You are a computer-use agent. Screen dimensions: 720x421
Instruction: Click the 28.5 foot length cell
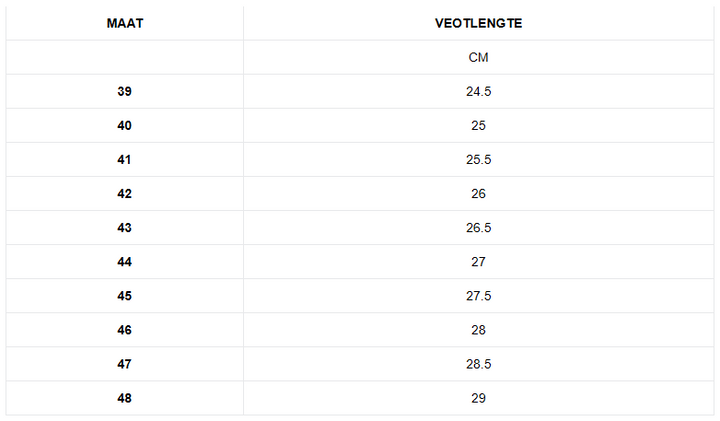478,363
